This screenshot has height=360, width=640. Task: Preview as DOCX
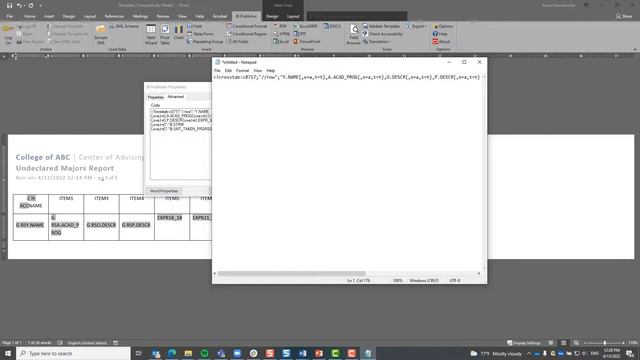pyautogui.click(x=332, y=26)
